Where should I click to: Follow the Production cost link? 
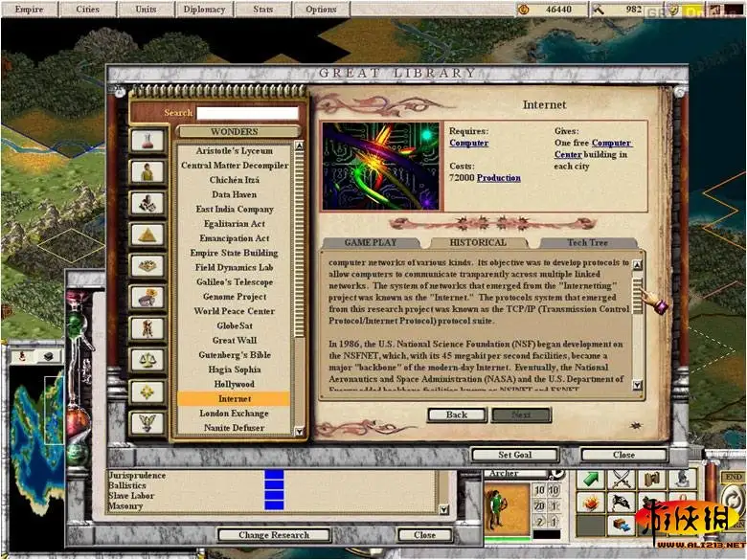(499, 178)
